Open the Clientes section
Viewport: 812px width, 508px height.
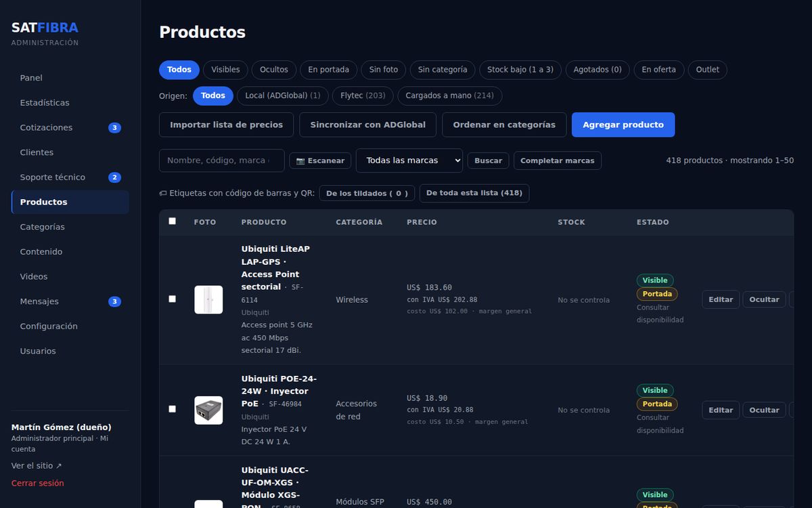point(70,152)
